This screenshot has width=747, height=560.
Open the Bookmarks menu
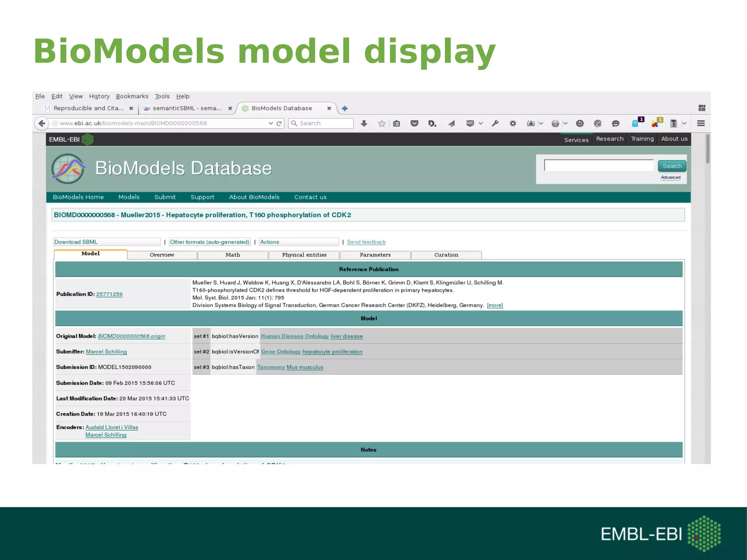pyautogui.click(x=132, y=96)
